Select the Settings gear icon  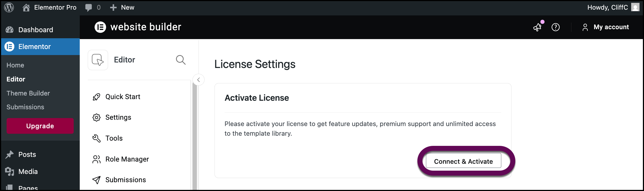point(97,117)
